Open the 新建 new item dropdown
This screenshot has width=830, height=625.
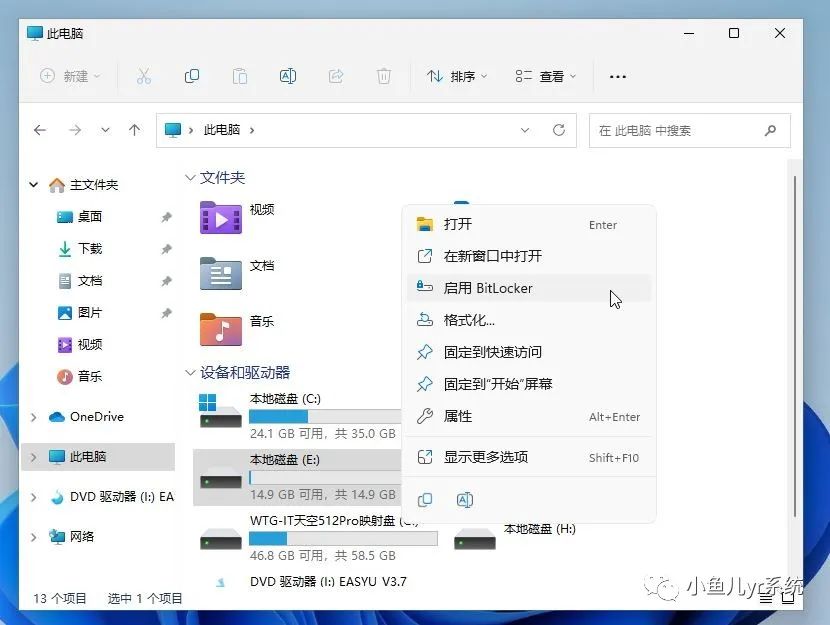click(x=70, y=76)
